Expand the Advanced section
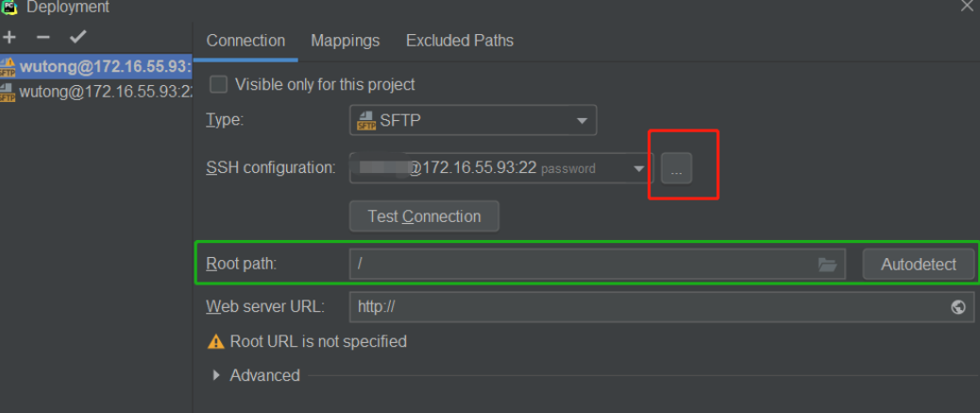The height and width of the screenshot is (413, 980). 217,375
